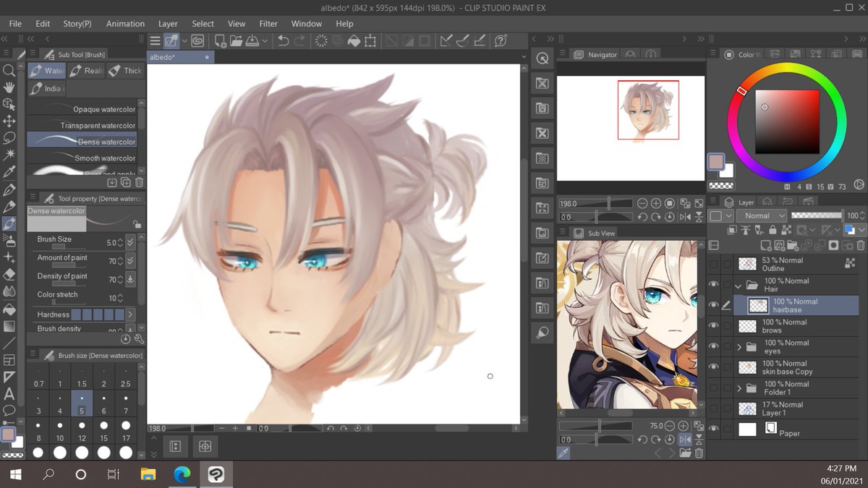This screenshot has height=488, width=868.
Task: Select the Watercolor brush group
Action: point(46,71)
